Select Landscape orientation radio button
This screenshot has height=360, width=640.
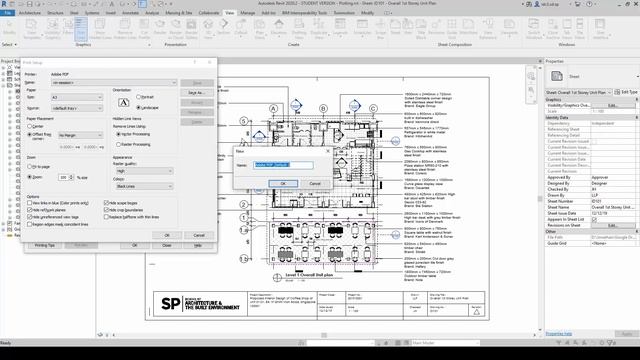(x=139, y=108)
